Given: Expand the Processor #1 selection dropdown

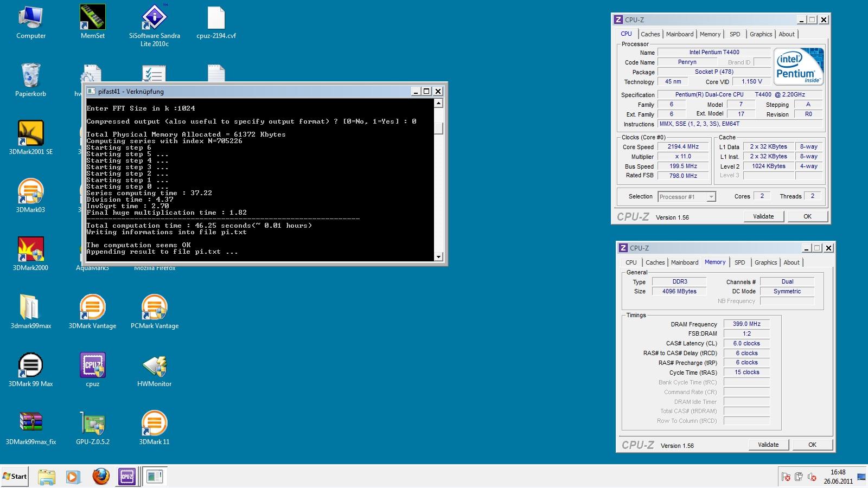Looking at the screenshot, I should (x=711, y=197).
